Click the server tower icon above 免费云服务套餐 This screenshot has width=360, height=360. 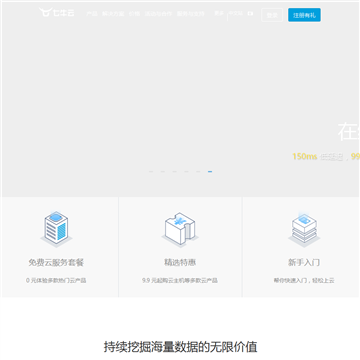[x=56, y=228]
